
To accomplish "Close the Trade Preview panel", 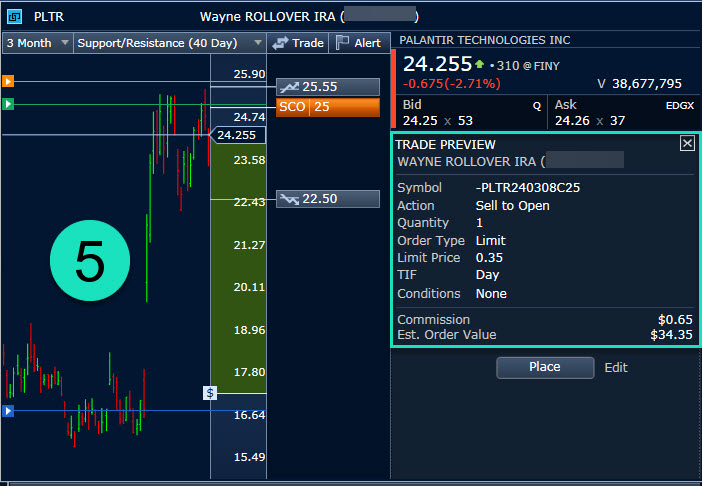I will pos(686,144).
